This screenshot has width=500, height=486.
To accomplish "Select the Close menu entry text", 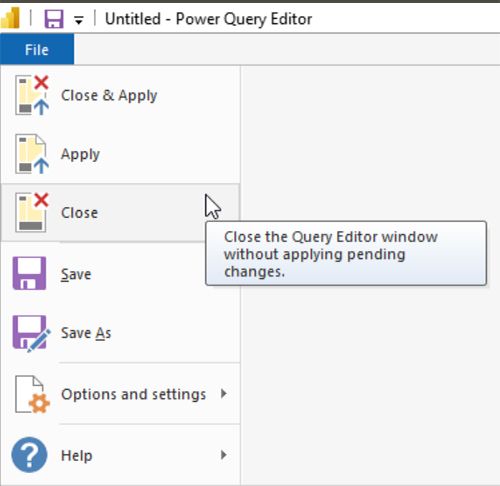I will 79,213.
